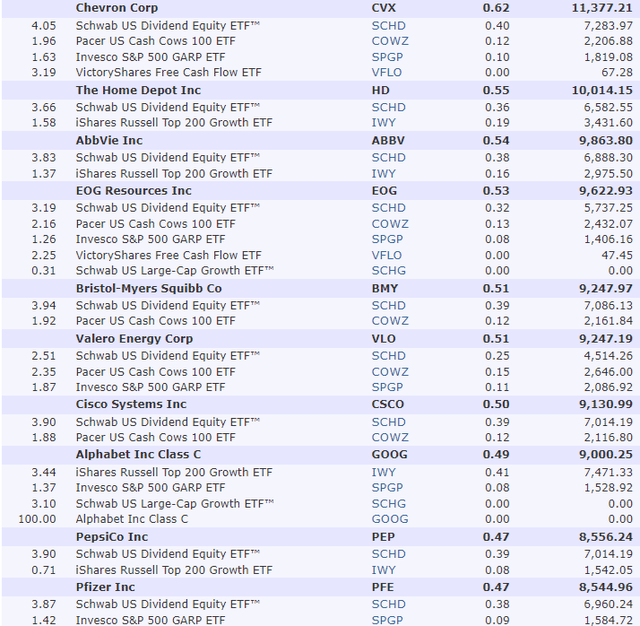Select the 100.00 weight in Alphabet row
Viewport: 640px width, 626px height.
tap(40, 519)
